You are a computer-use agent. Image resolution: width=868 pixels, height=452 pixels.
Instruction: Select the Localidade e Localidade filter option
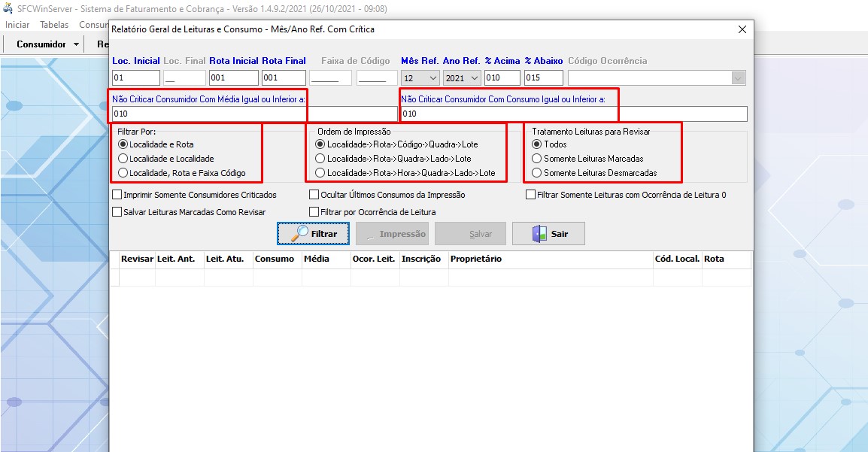pos(123,159)
